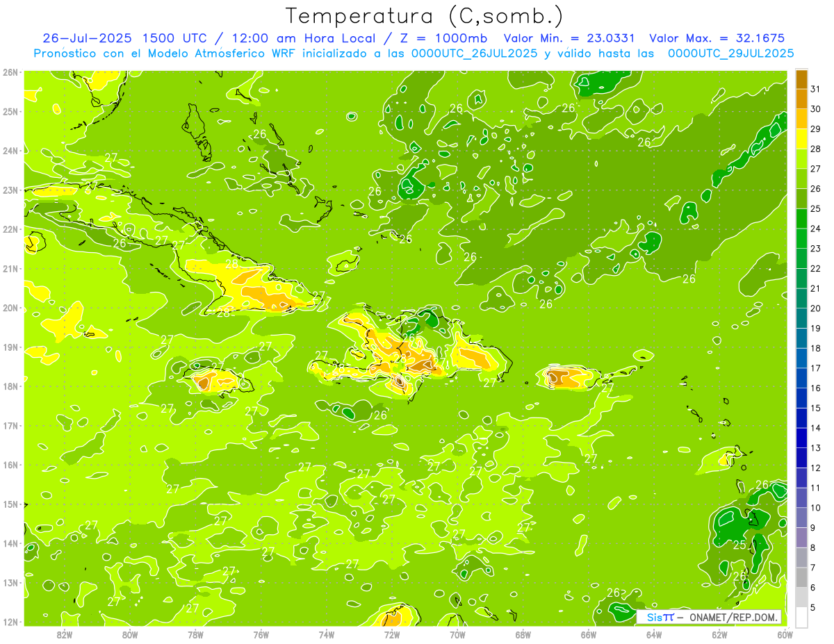Click the 68W longitude axis label
834x644 pixels.
(523, 634)
